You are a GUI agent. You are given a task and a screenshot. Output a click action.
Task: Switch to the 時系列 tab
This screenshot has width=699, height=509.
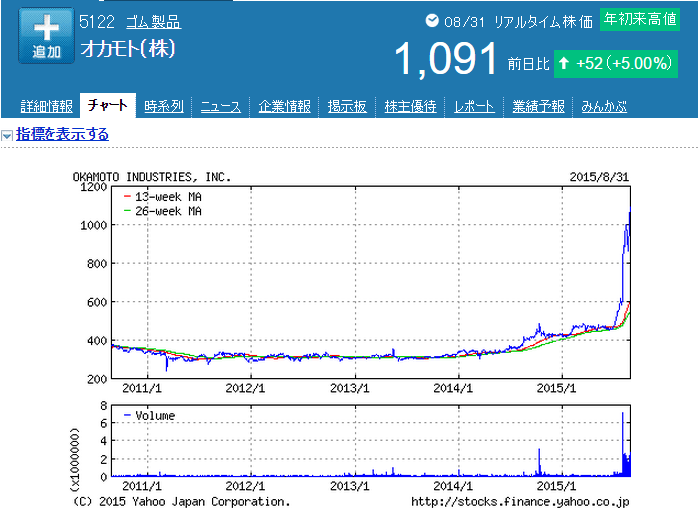click(164, 107)
